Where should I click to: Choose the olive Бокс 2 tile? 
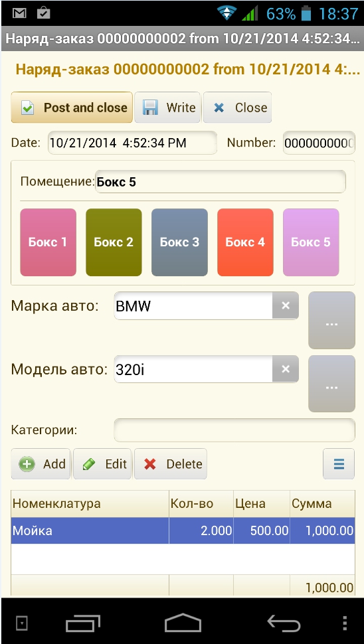point(114,242)
